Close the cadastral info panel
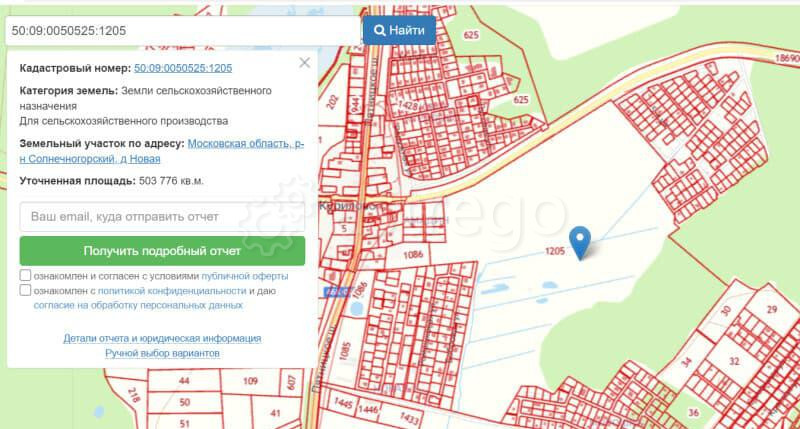This screenshot has width=800, height=429. coord(305,63)
